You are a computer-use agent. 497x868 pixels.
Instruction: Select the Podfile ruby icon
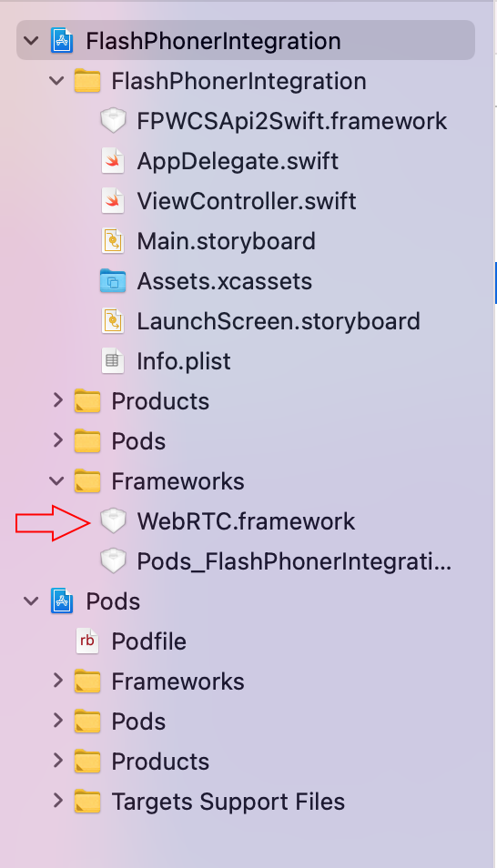coord(87,641)
